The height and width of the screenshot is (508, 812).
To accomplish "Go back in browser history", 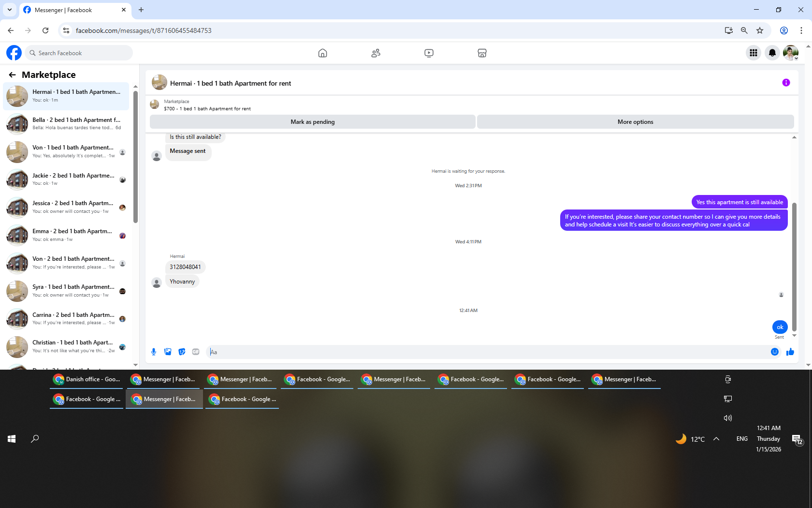I will pyautogui.click(x=11, y=30).
